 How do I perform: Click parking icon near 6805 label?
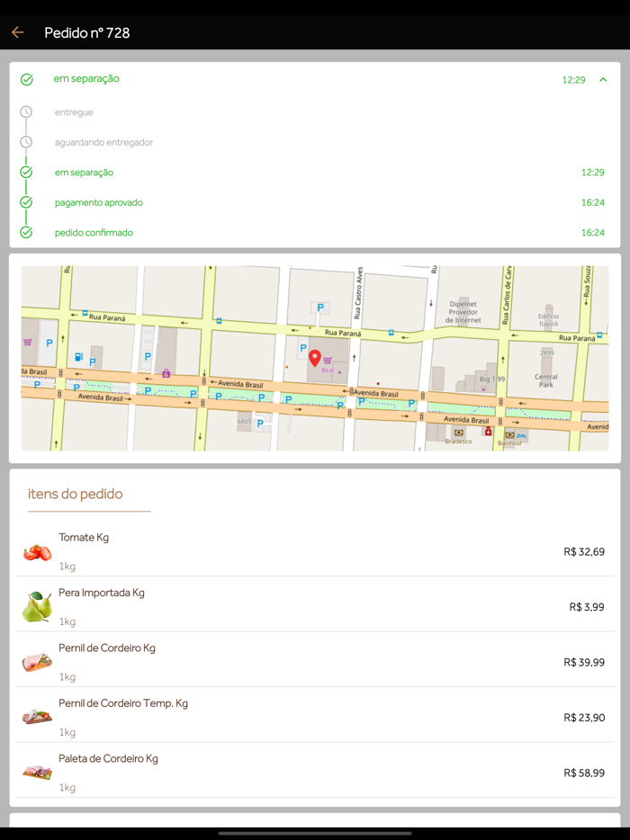point(260,424)
